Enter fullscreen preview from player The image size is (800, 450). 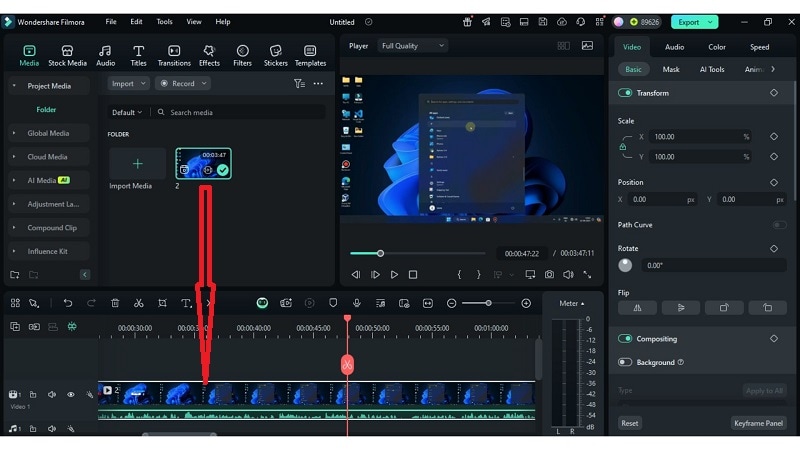587,274
